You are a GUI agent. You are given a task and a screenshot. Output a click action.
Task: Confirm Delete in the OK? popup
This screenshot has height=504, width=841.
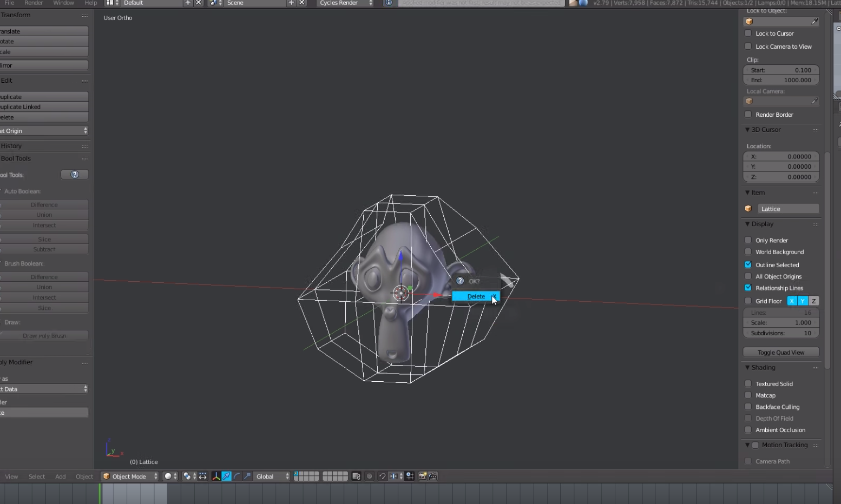476,296
